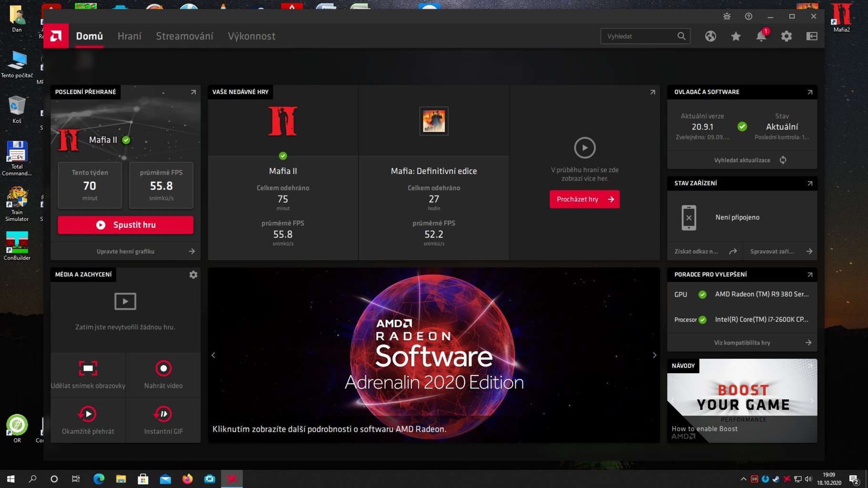This screenshot has width=868, height=488.
Task: Select the record video icon
Action: point(163,368)
